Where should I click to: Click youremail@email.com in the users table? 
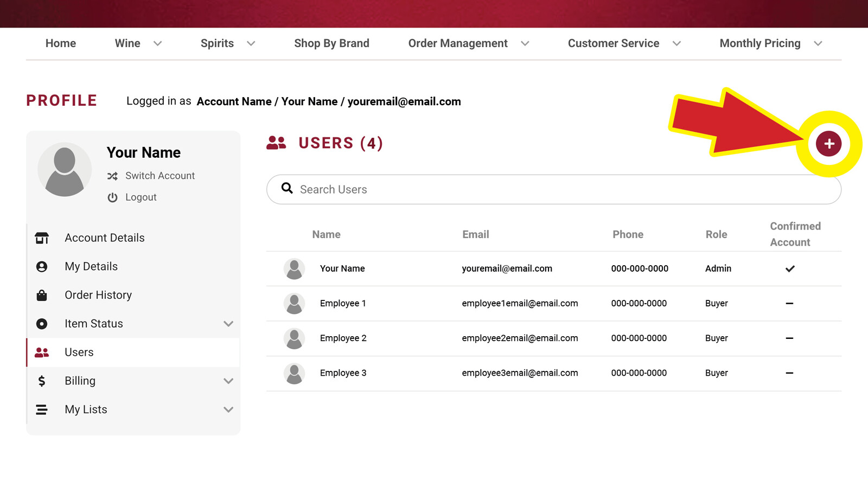pos(507,268)
